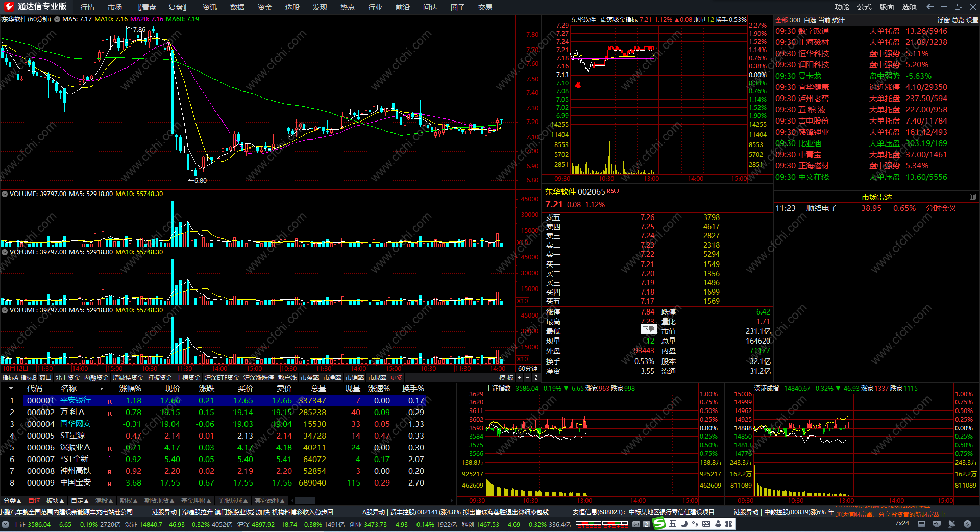Toggle the Sogou moon half-width icon
980x532 pixels.
click(x=683, y=524)
